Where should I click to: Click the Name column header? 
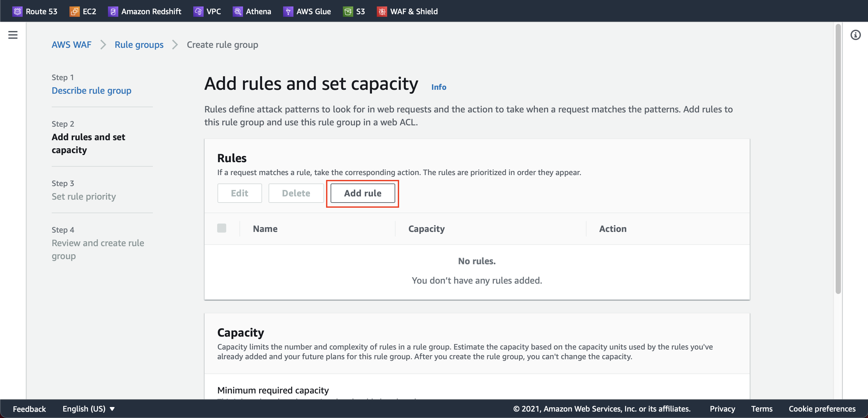(x=265, y=229)
